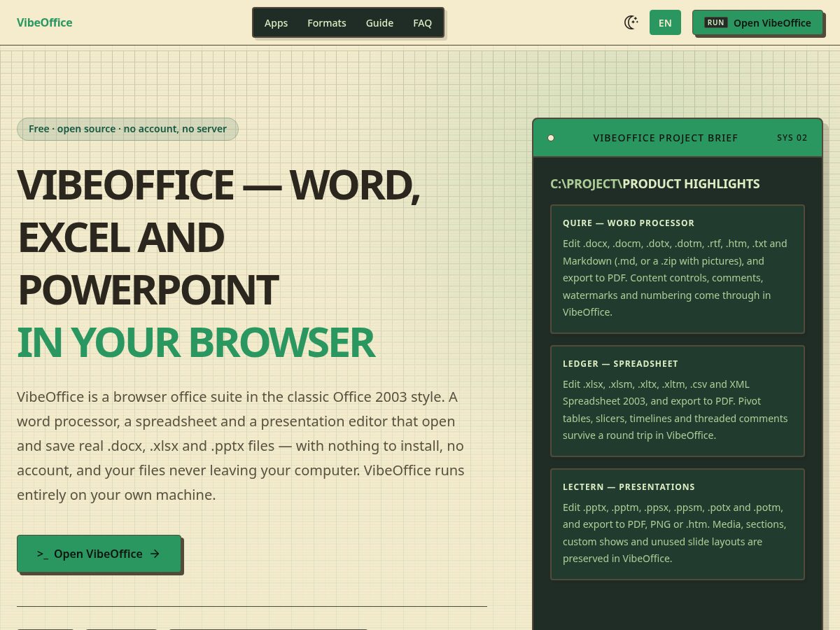Click the 'VIBEOFFICE — WORD,' headline line
The width and height of the screenshot is (840, 630).
click(218, 185)
